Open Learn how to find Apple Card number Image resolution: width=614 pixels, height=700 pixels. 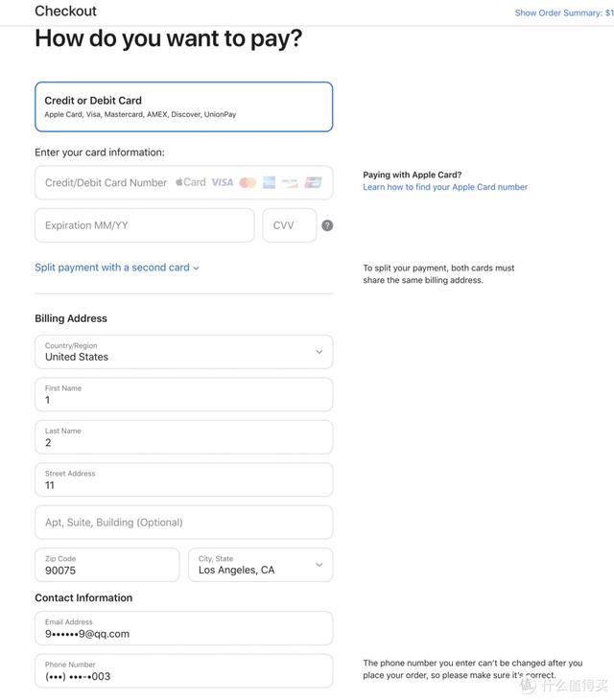(445, 187)
